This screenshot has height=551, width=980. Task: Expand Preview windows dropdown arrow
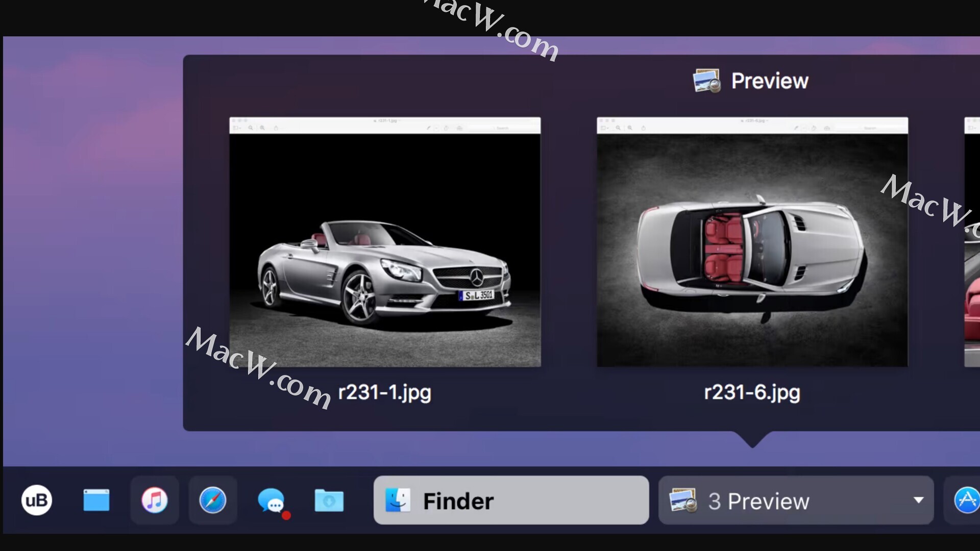click(x=918, y=500)
